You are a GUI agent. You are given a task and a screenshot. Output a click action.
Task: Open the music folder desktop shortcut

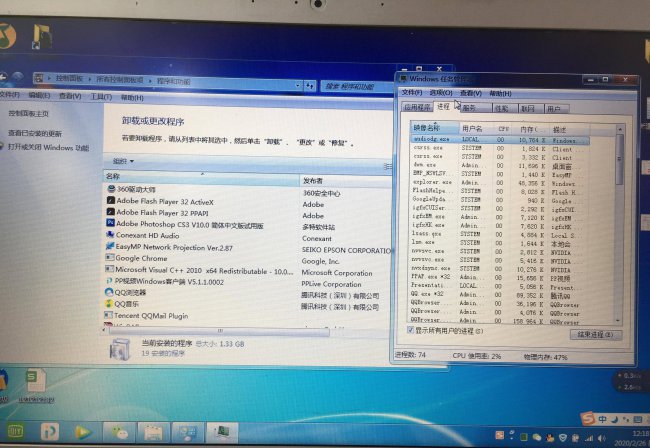tap(42, 36)
